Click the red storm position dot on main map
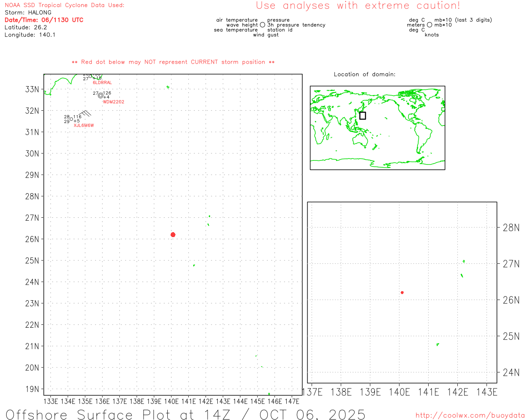Screen dimensions: 525x420 coord(173,235)
